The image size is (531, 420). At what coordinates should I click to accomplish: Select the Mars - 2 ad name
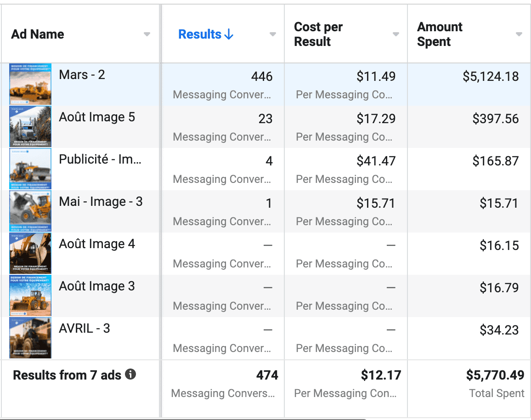(x=81, y=75)
